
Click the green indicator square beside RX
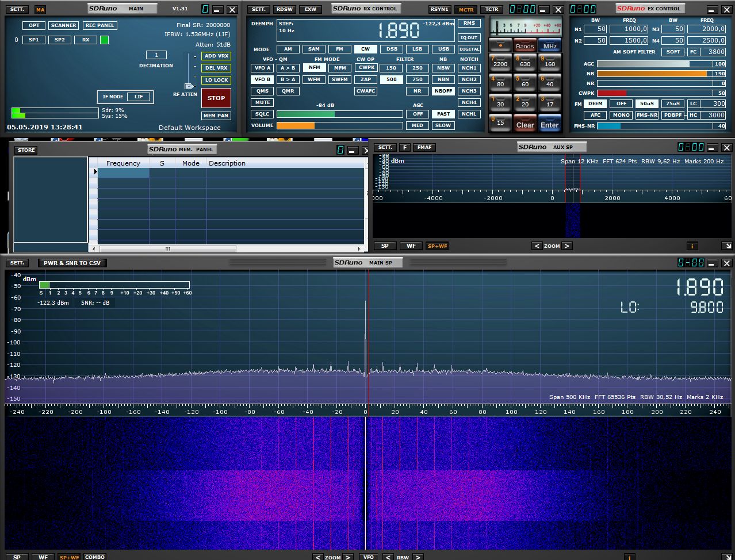(x=104, y=40)
